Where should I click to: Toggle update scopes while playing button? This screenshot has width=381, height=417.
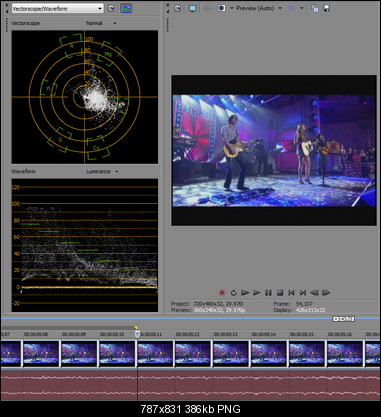coord(126,8)
